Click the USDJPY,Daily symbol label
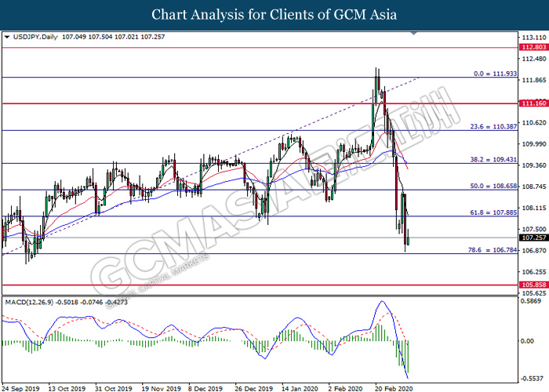Screen dimensions: 549x392 click(x=32, y=36)
